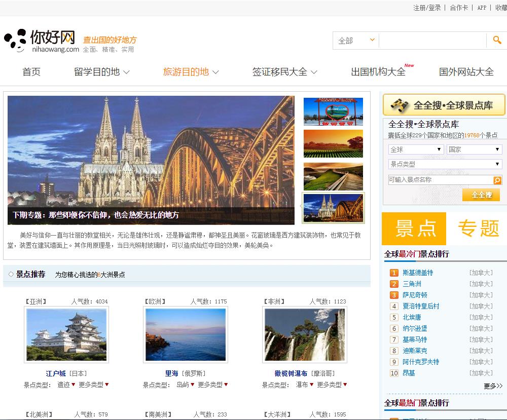Click into the main search text field
507x420 pixels.
[432, 41]
